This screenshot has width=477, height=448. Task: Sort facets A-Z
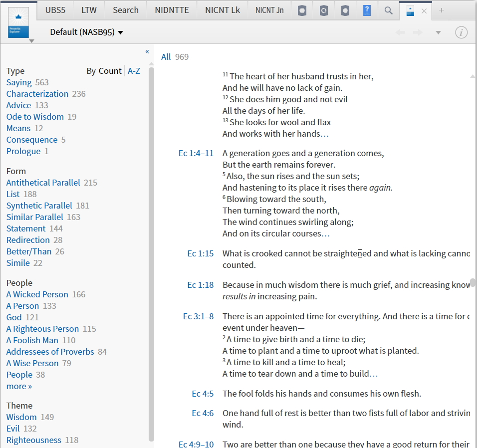(134, 71)
